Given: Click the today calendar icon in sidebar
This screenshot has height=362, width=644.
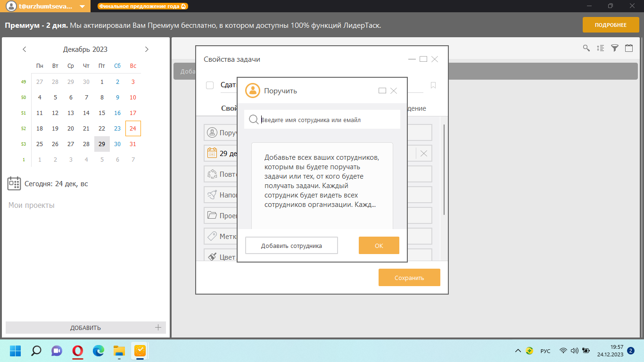Looking at the screenshot, I should (x=14, y=183).
